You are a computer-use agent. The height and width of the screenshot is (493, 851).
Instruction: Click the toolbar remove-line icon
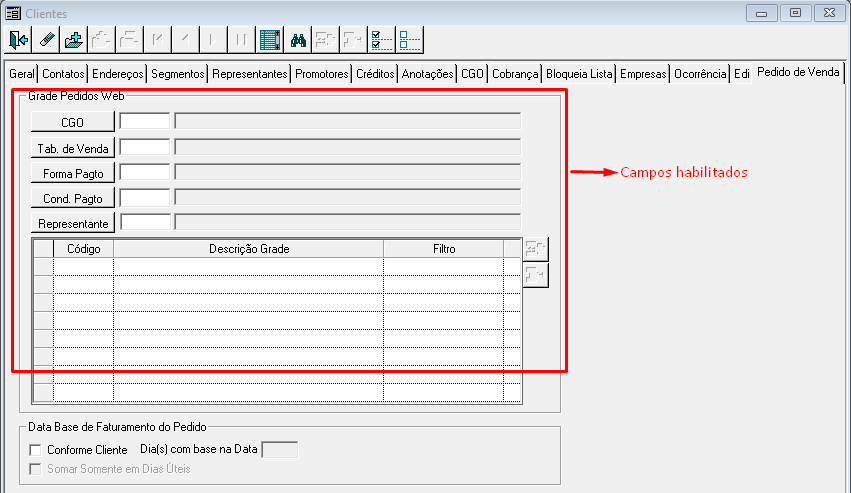tap(353, 40)
